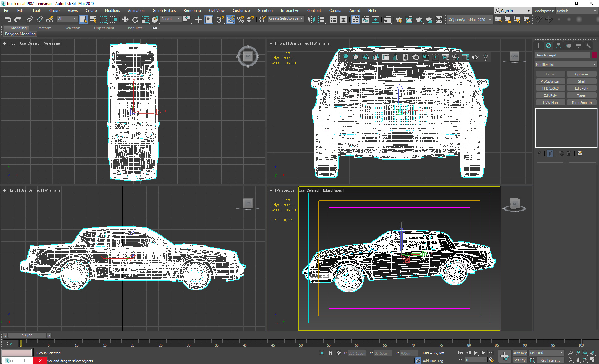The height and width of the screenshot is (364, 599).
Task: Choose the Rectangular Selection Region icon
Action: click(103, 20)
